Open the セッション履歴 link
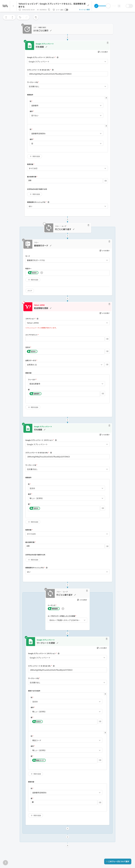135x868 pixels. [84, 10]
